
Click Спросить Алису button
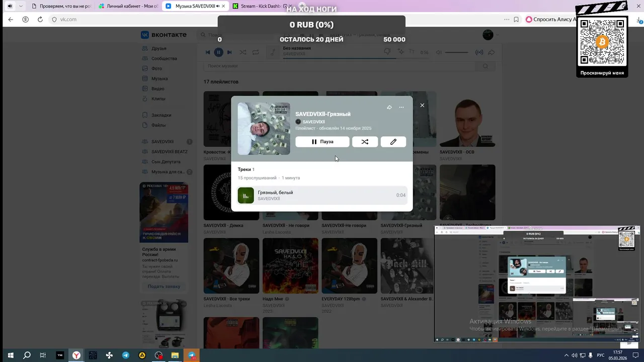click(x=551, y=20)
